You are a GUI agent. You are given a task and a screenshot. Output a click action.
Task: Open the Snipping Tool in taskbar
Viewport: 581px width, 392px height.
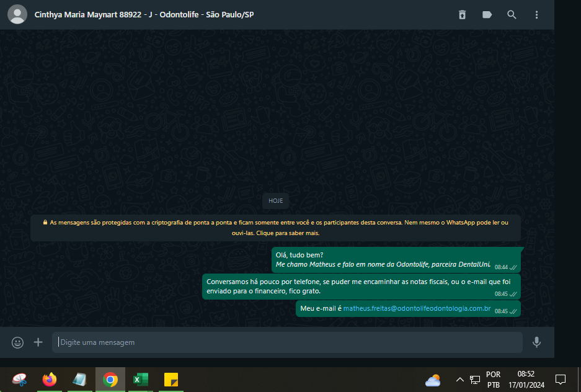pos(19,380)
